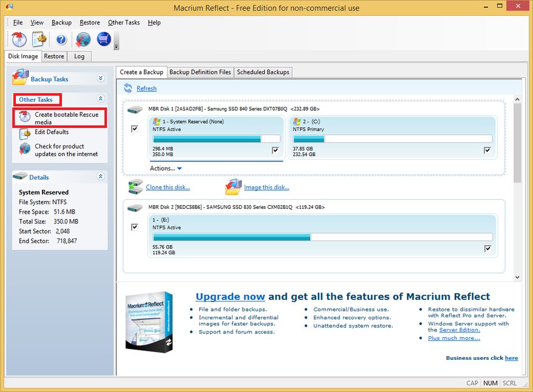Uncheck the System Reserved partition checkbox
The image size is (533, 392).
pos(276,150)
